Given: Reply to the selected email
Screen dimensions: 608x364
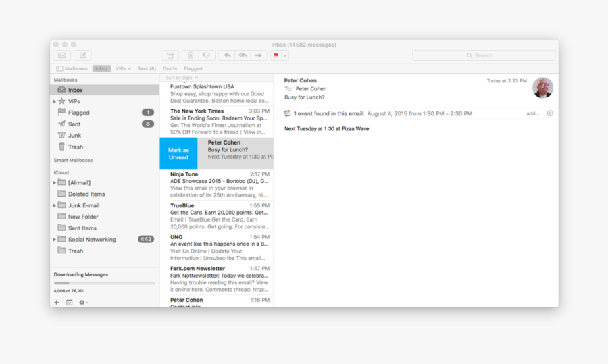Looking at the screenshot, I should 227,55.
